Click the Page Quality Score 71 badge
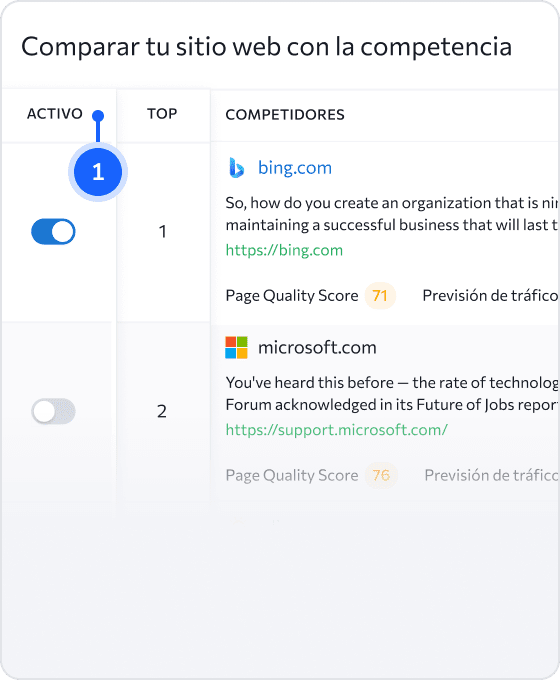This screenshot has height=680, width=560. point(380,296)
